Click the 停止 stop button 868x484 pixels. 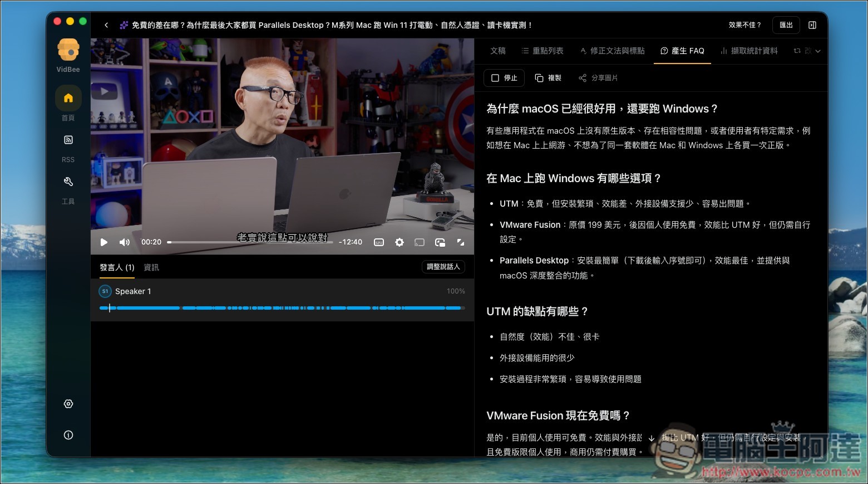504,78
